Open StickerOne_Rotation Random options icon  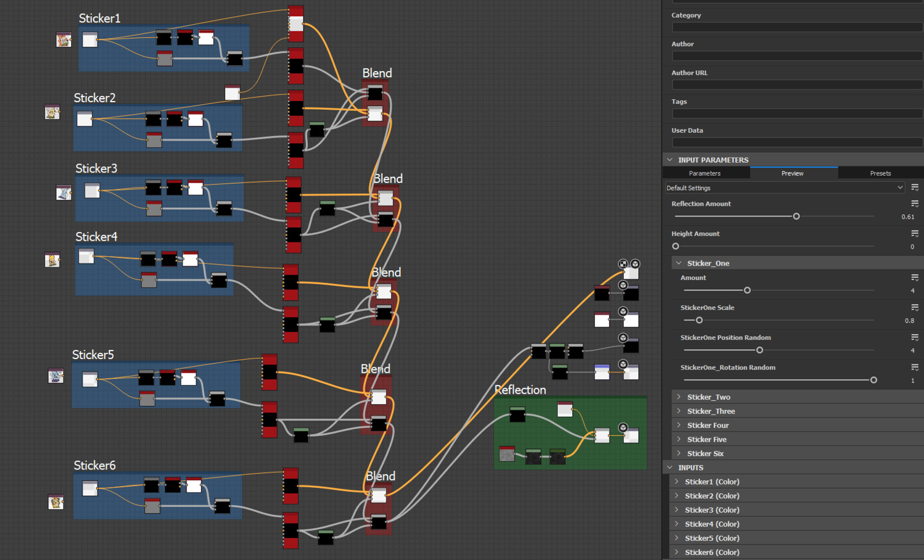(915, 368)
